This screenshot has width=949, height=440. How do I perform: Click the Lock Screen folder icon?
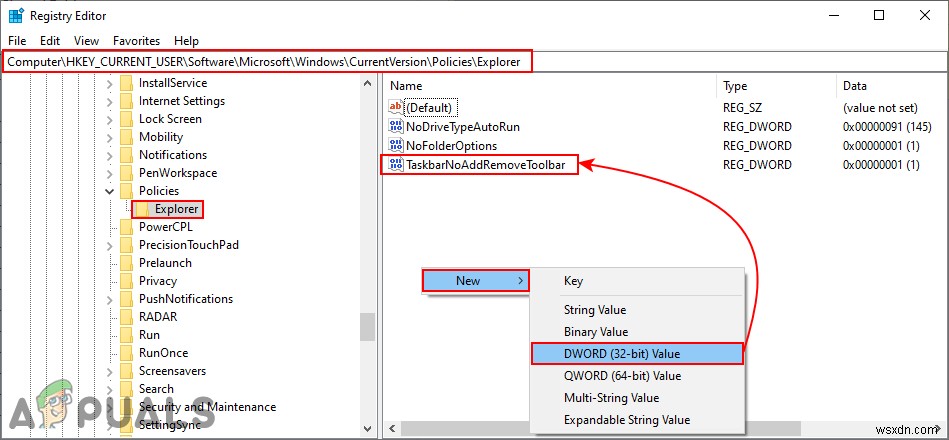(x=126, y=119)
